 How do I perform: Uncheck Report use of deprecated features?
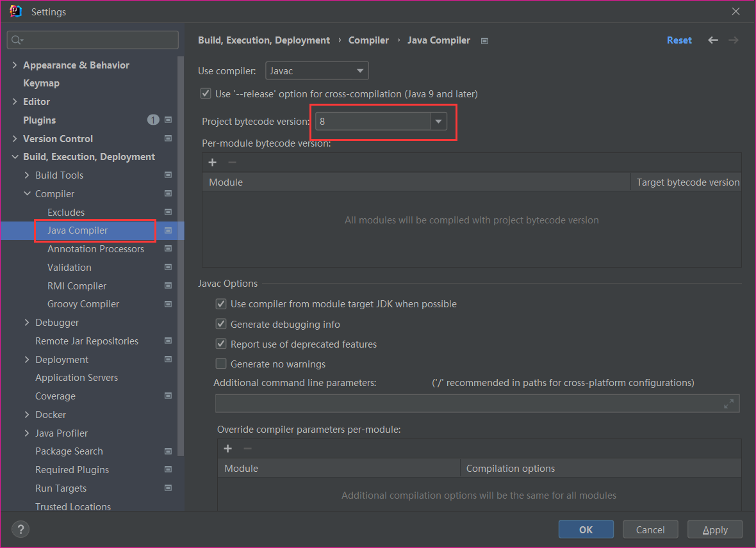[x=221, y=344]
